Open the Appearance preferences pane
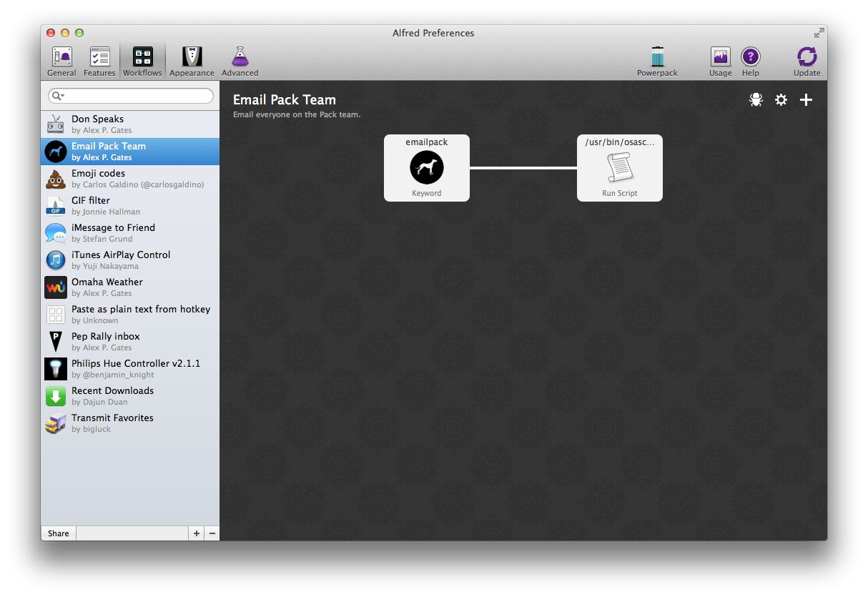 coord(192,61)
